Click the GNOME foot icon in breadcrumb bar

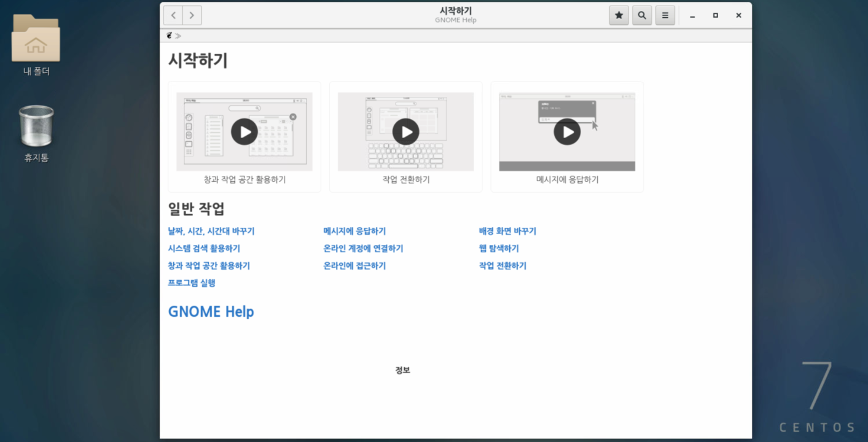[x=170, y=36]
